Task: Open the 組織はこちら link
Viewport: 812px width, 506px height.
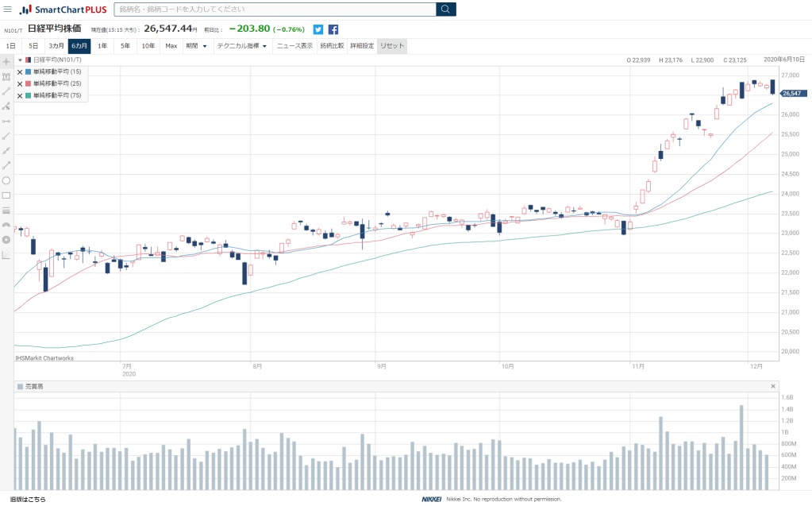Action: [x=28, y=500]
